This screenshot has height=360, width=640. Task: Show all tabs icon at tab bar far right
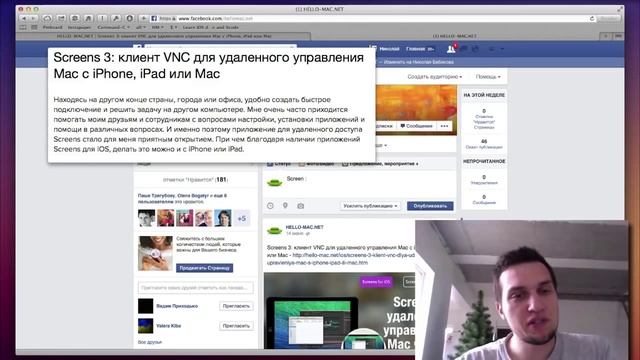pos(618,36)
